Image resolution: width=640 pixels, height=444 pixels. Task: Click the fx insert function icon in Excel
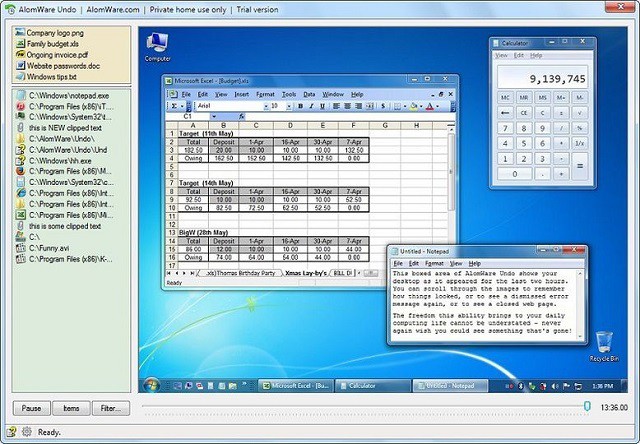coord(242,117)
